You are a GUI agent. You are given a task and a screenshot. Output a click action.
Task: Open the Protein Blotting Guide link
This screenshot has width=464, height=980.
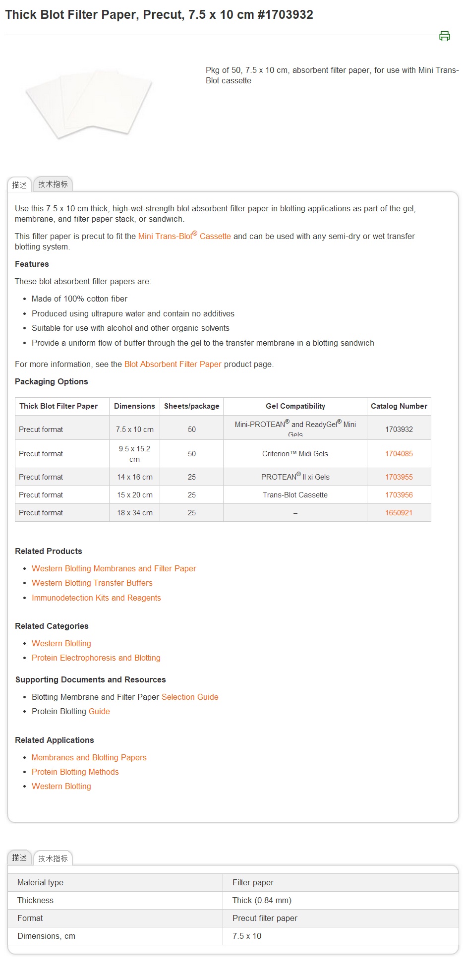pyautogui.click(x=99, y=711)
